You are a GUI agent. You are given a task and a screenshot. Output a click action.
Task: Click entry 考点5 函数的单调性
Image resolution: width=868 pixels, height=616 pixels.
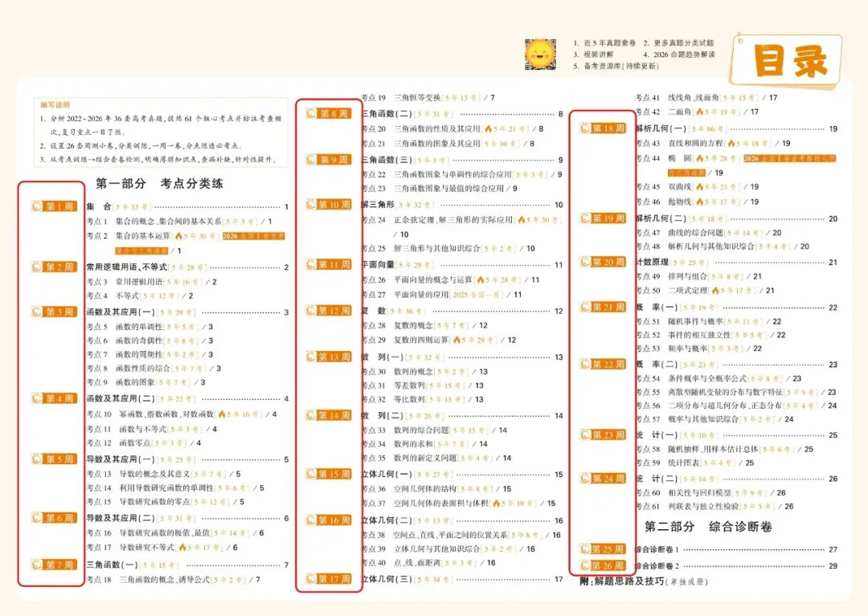pos(150,327)
